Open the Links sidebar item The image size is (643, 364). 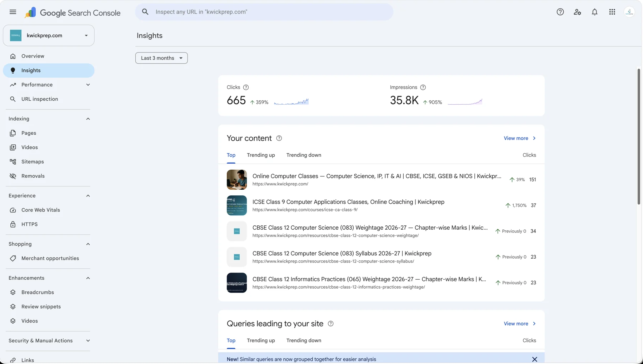(x=49, y=360)
